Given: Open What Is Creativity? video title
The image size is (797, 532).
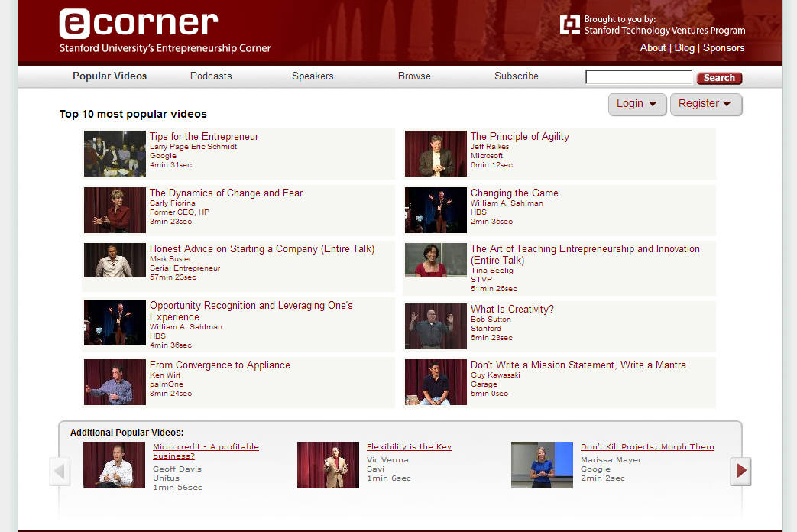Looking at the screenshot, I should tap(512, 310).
